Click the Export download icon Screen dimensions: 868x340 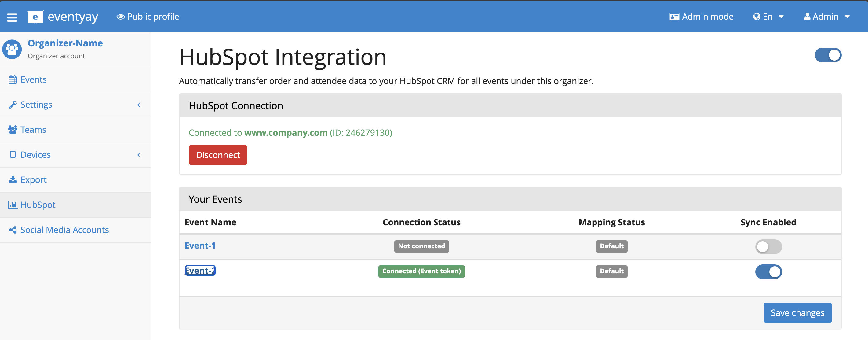(13, 179)
